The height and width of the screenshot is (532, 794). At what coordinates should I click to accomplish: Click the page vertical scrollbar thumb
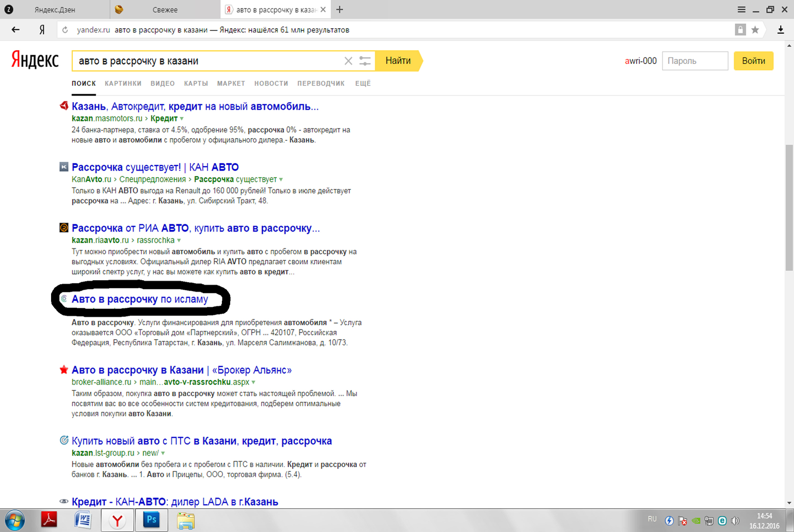[x=789, y=207]
